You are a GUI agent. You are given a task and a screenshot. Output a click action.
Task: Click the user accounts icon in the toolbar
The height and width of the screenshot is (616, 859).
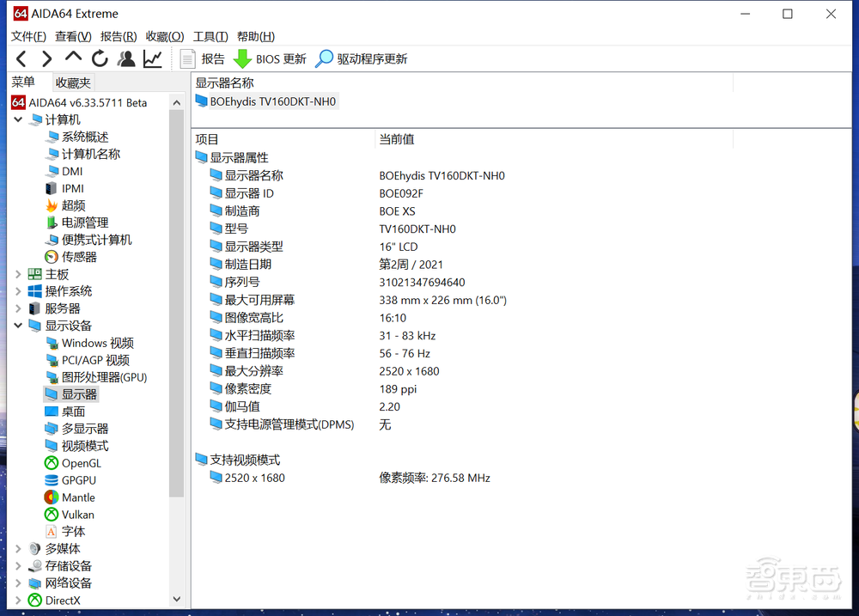(x=126, y=58)
